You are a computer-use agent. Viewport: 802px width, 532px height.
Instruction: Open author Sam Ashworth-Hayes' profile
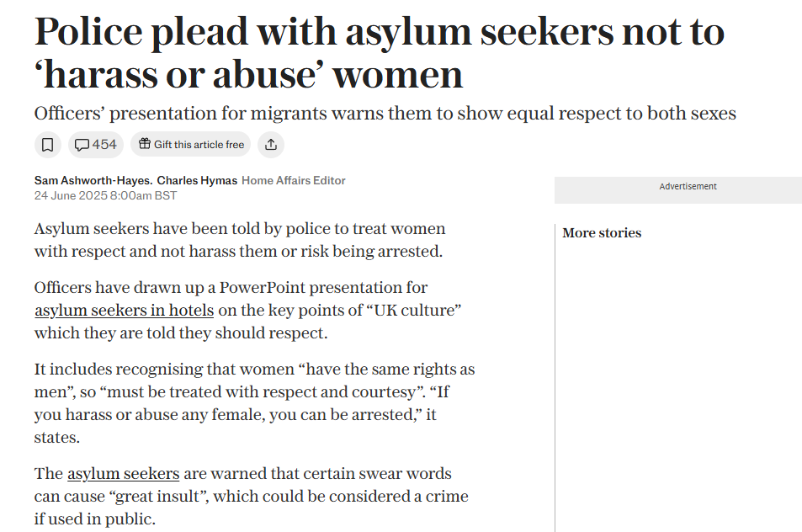click(93, 181)
